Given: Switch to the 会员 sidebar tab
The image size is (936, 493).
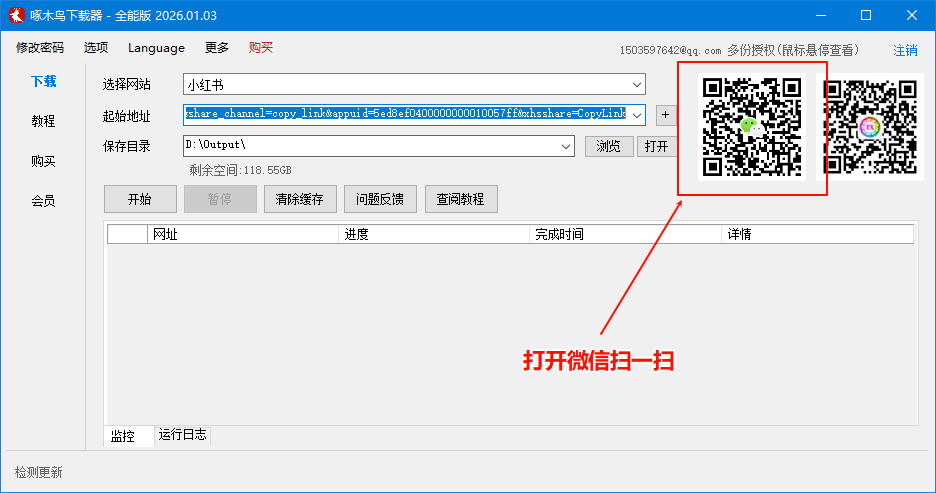Looking at the screenshot, I should (x=43, y=201).
